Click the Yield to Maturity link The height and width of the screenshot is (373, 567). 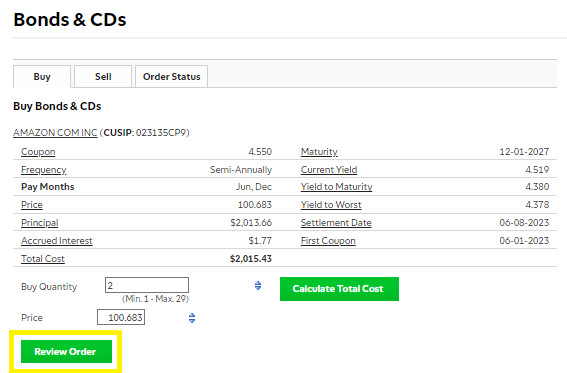pyautogui.click(x=336, y=187)
